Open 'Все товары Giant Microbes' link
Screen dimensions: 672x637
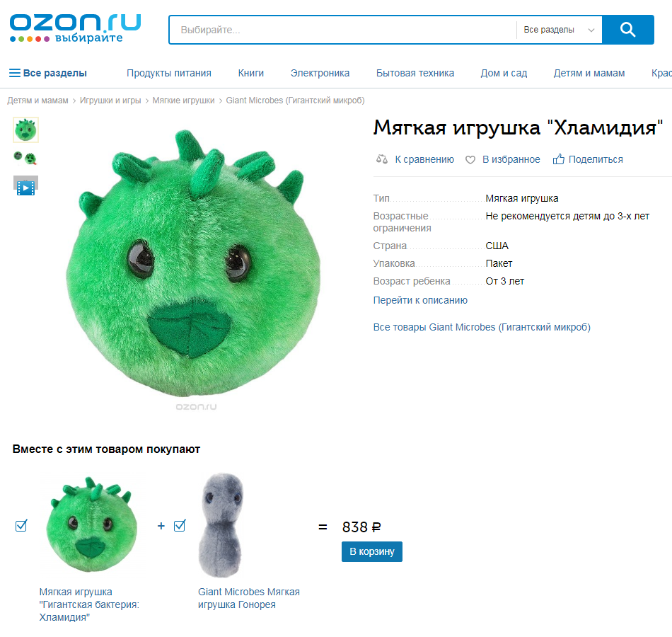point(482,327)
